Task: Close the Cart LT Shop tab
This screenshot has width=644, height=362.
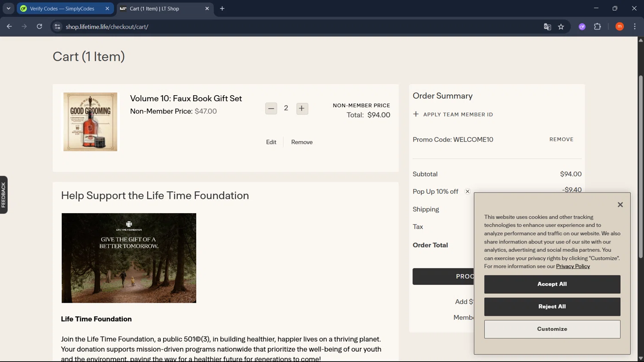Action: (x=207, y=9)
